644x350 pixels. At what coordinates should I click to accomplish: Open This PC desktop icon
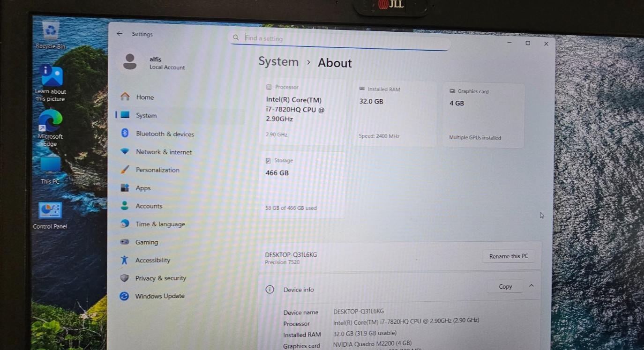coord(50,170)
